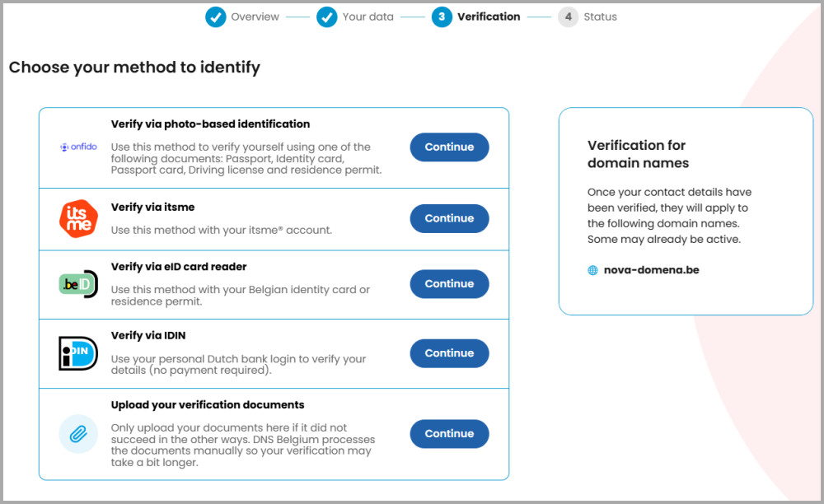Click the step 3 number circle
Image resolution: width=824 pixels, height=504 pixels.
[x=442, y=16]
